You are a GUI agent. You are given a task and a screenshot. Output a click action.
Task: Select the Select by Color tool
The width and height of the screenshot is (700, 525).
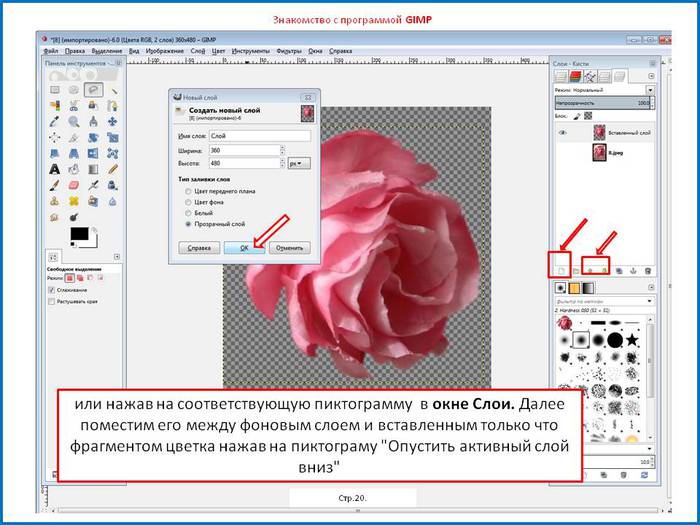[x=55, y=106]
